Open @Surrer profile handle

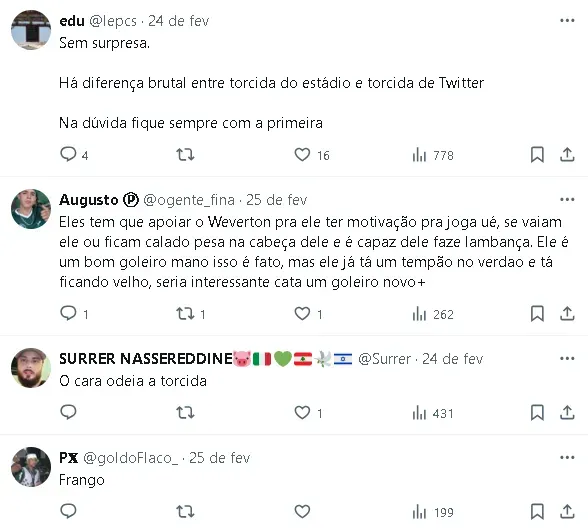pyautogui.click(x=384, y=359)
